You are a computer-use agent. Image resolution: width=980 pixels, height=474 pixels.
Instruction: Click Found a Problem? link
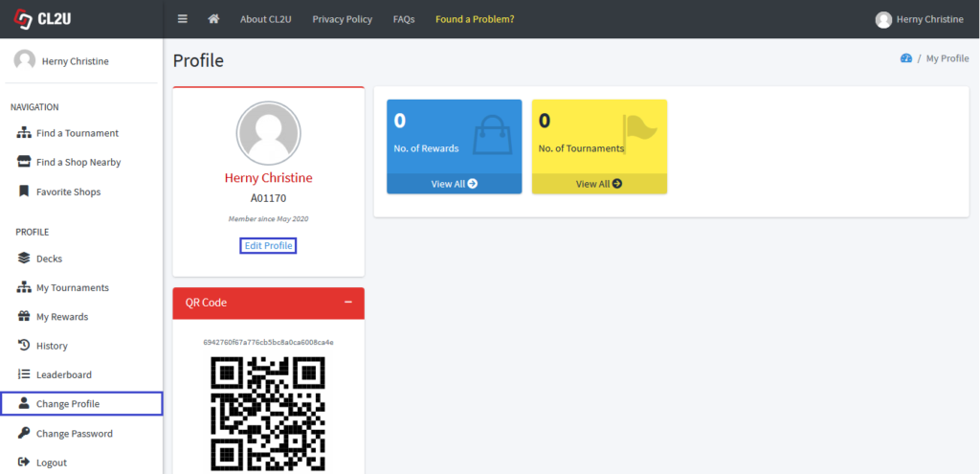[475, 19]
